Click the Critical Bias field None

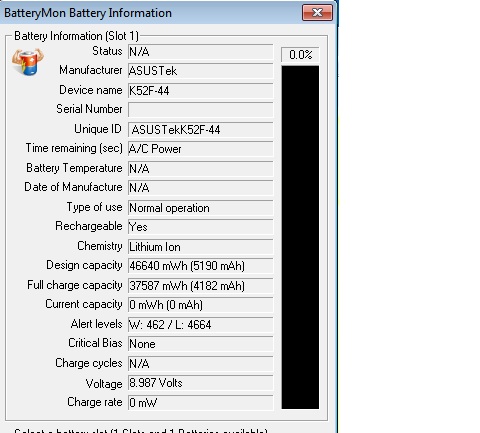tap(200, 344)
